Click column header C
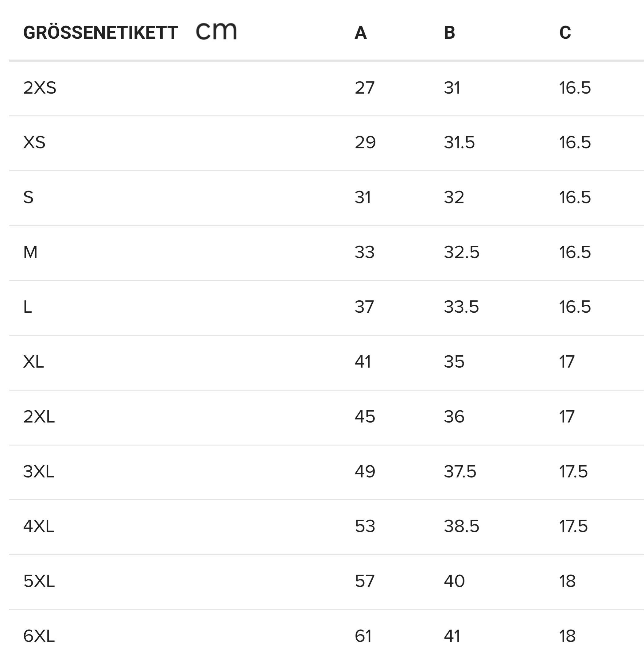This screenshot has height=660, width=644. coord(565,33)
